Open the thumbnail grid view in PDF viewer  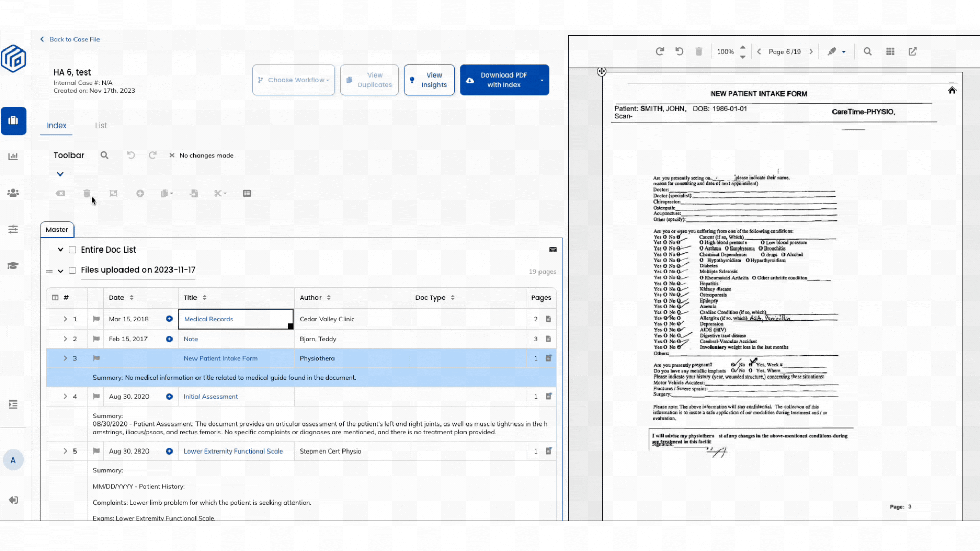(x=890, y=51)
